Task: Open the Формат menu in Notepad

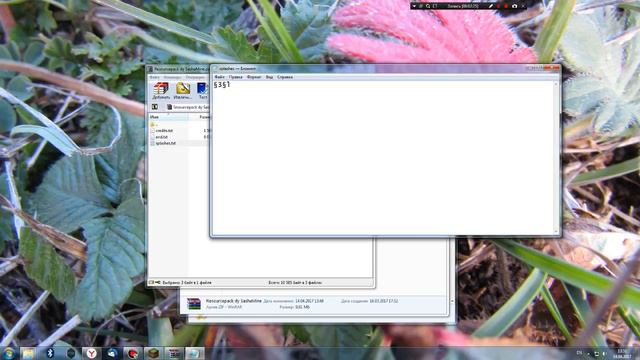Action: click(x=254, y=77)
